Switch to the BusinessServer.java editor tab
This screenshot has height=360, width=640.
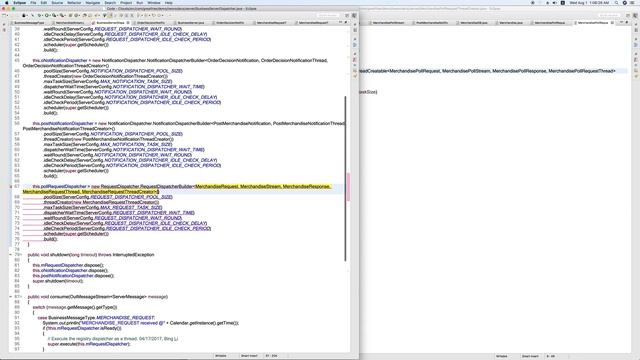[x=191, y=23]
